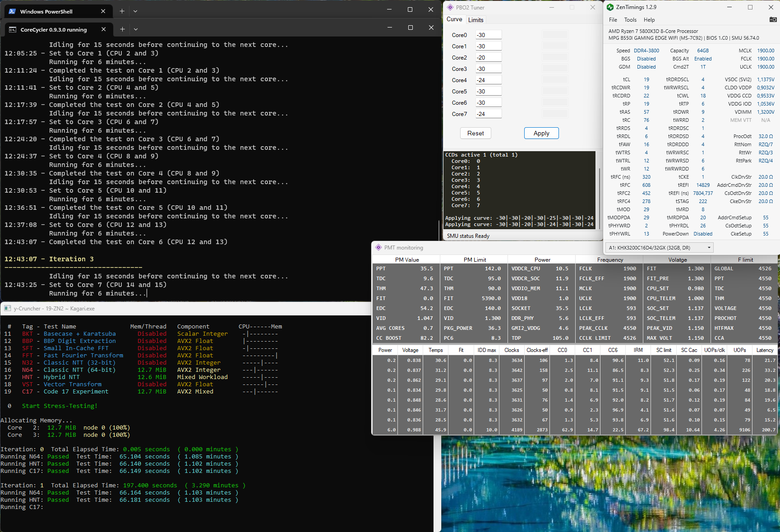Open the KHX3200C16D4/32GX DIMM selector dropdown
This screenshot has width=780, height=532.
659,248
